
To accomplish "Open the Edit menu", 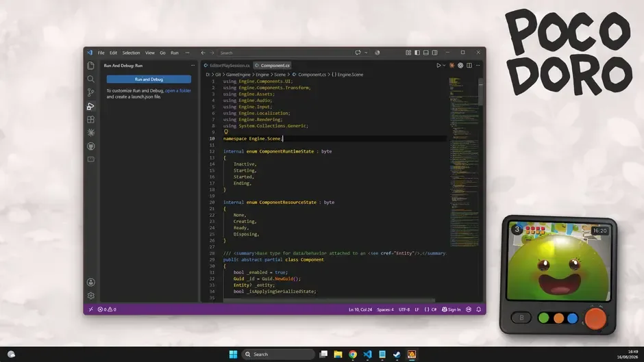I will click(113, 53).
